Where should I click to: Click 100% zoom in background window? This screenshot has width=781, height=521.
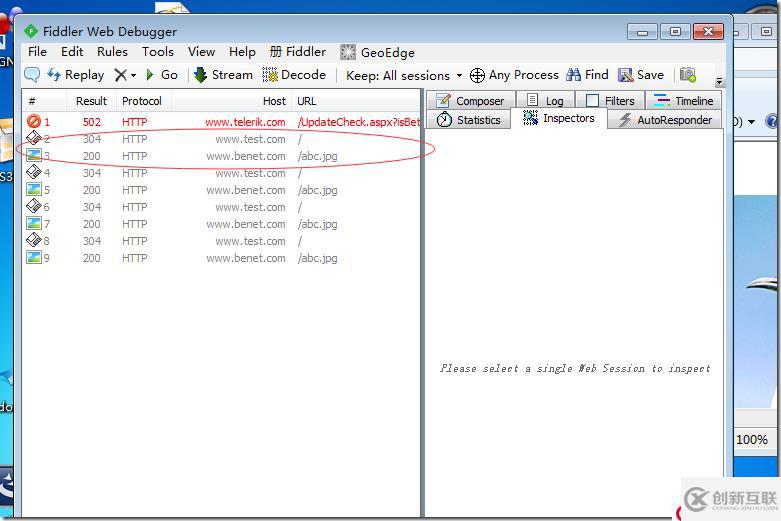[752, 440]
